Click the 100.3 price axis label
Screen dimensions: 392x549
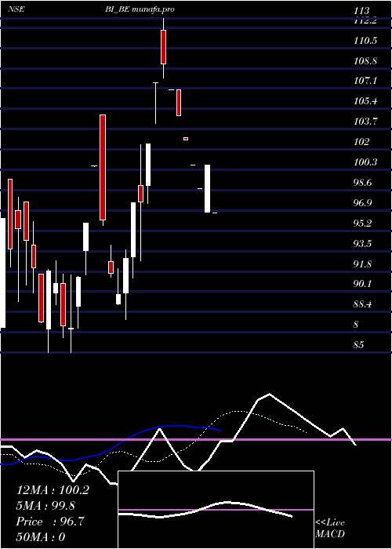pyautogui.click(x=365, y=162)
